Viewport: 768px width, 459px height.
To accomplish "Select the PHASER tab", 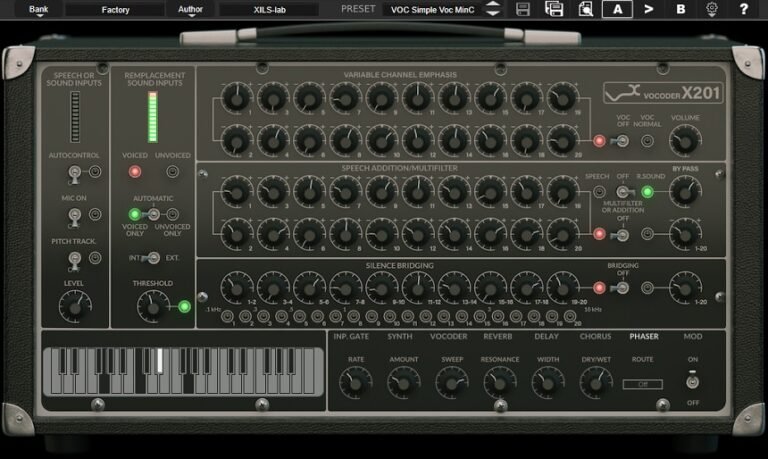I will click(644, 337).
